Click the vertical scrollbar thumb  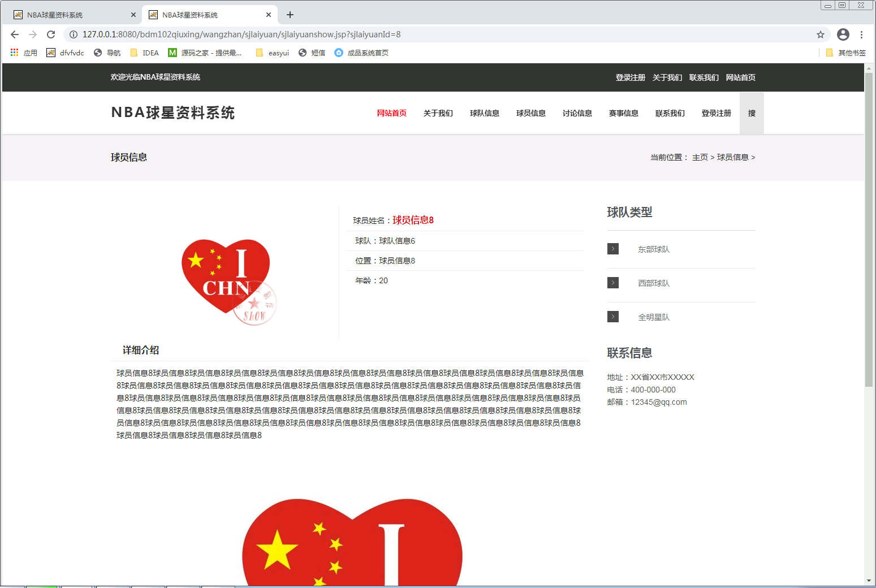point(869,229)
